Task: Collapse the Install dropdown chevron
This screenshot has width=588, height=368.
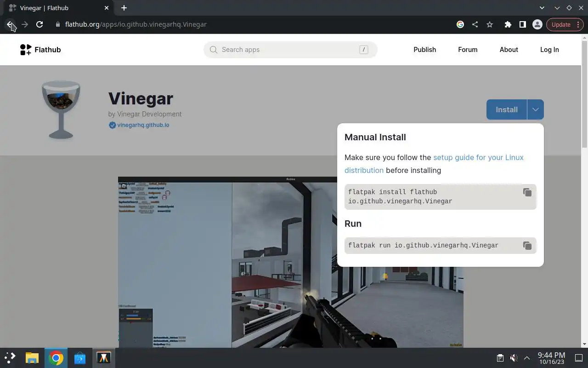Action: [x=536, y=109]
